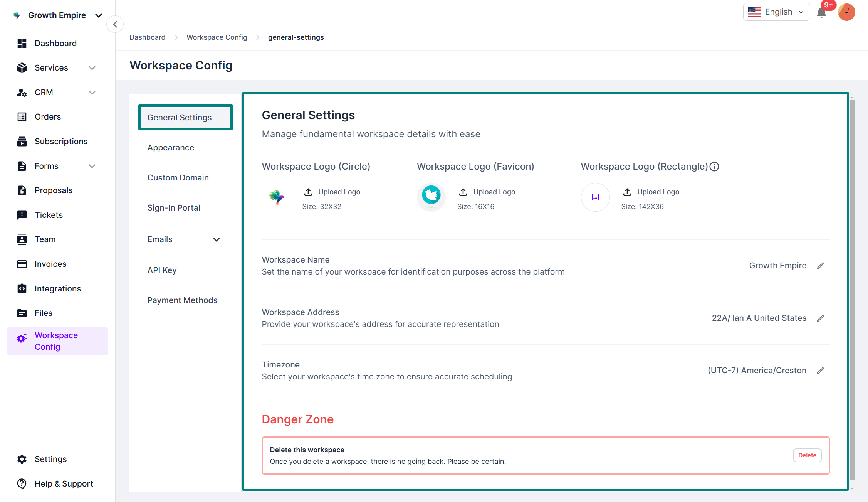Click the Integrations sidebar icon
868x502 pixels.
pos(22,288)
